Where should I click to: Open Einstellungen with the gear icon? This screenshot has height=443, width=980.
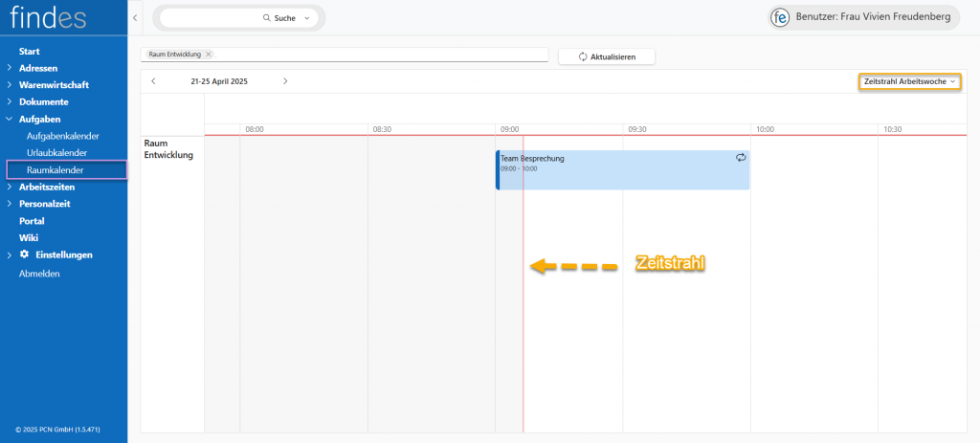(25, 255)
